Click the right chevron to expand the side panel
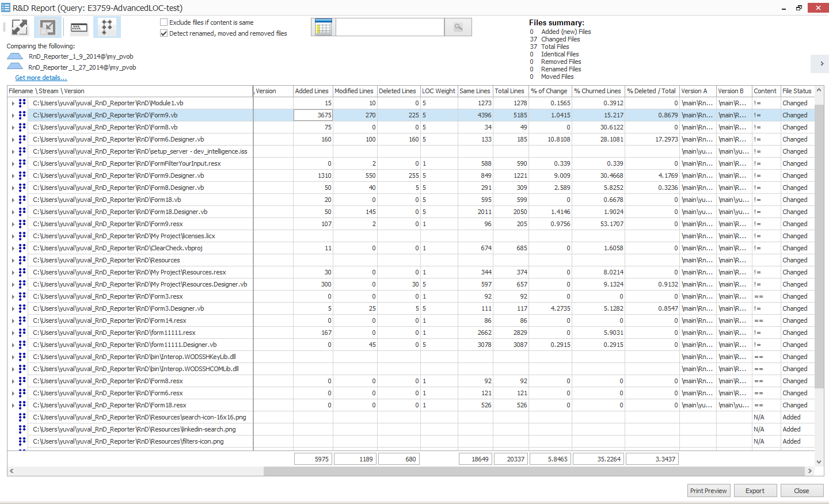The height and width of the screenshot is (504, 829). (x=822, y=63)
